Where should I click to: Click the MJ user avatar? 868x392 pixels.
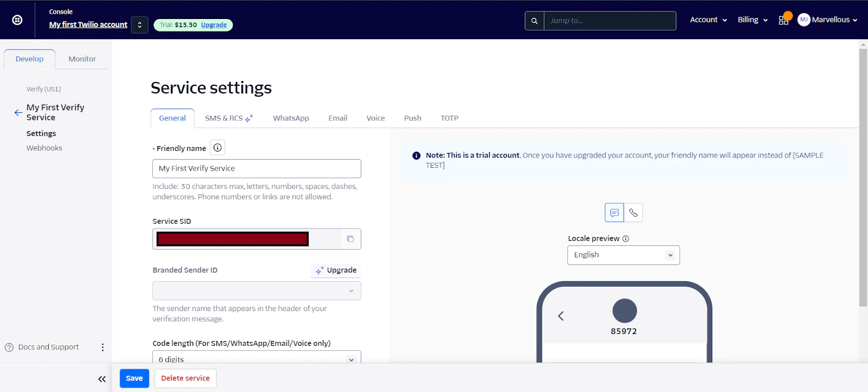[803, 20]
